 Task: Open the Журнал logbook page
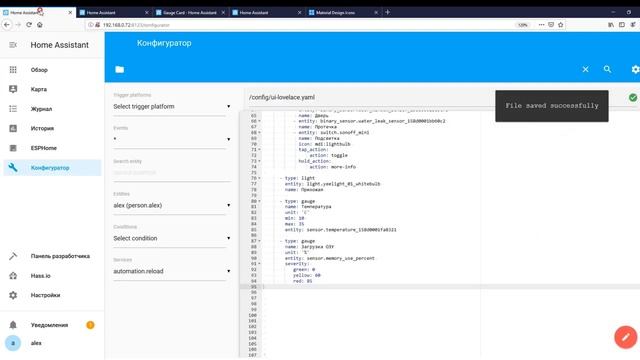(41, 109)
